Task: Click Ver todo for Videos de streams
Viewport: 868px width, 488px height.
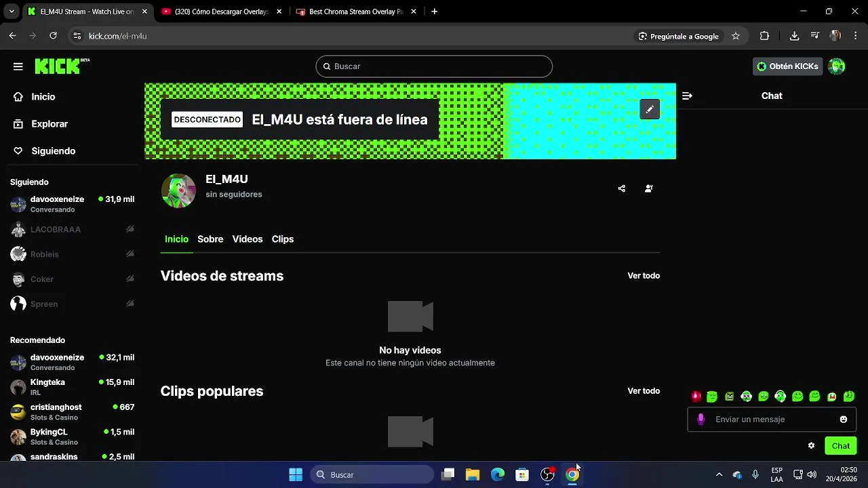Action: [644, 276]
